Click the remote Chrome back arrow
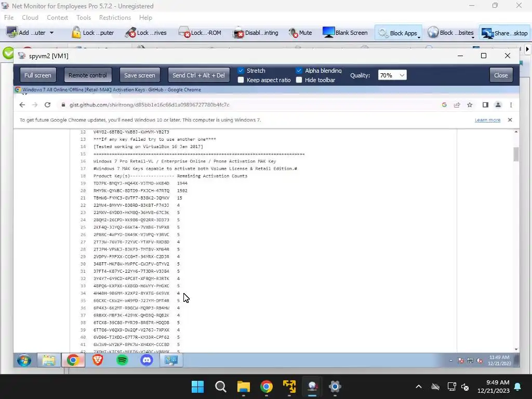The image size is (532, 399). coord(22,105)
